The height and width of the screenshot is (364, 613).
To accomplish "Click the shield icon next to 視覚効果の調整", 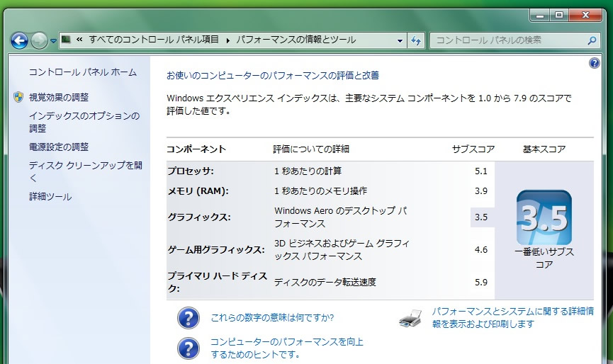I will (x=18, y=97).
